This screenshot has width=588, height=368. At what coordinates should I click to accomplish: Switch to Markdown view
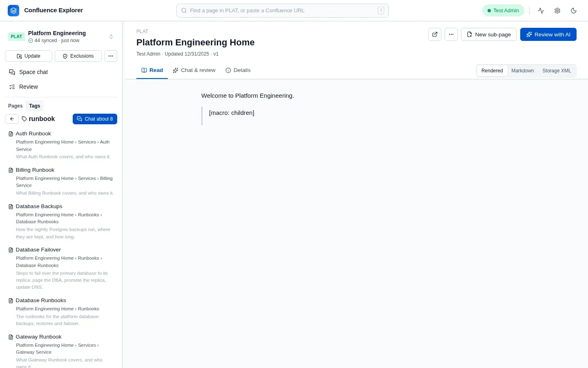point(522,71)
